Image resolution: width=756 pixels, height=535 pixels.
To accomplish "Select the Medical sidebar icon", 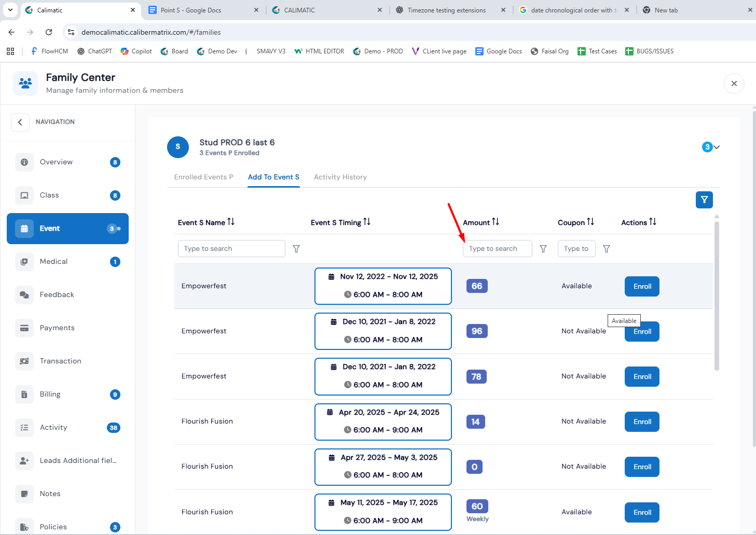I will click(x=24, y=262).
